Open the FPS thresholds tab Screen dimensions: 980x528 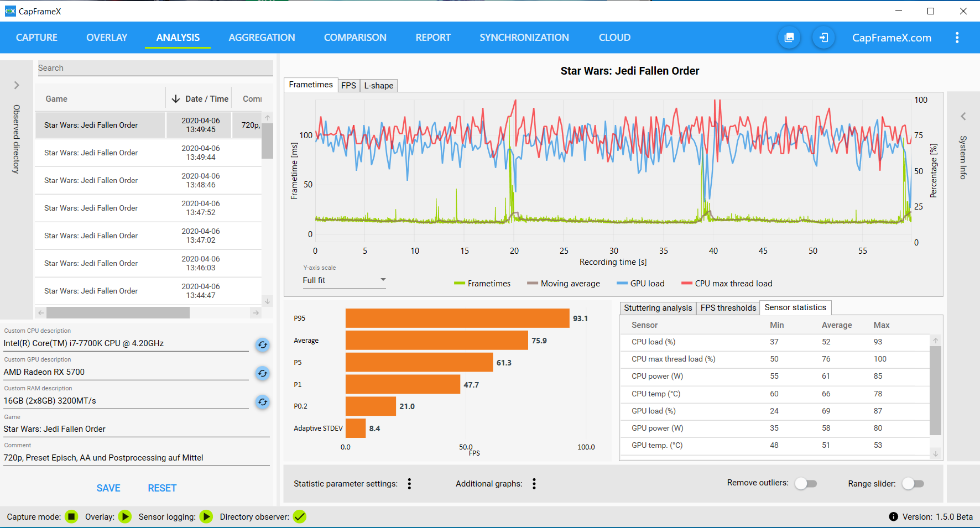(x=728, y=308)
